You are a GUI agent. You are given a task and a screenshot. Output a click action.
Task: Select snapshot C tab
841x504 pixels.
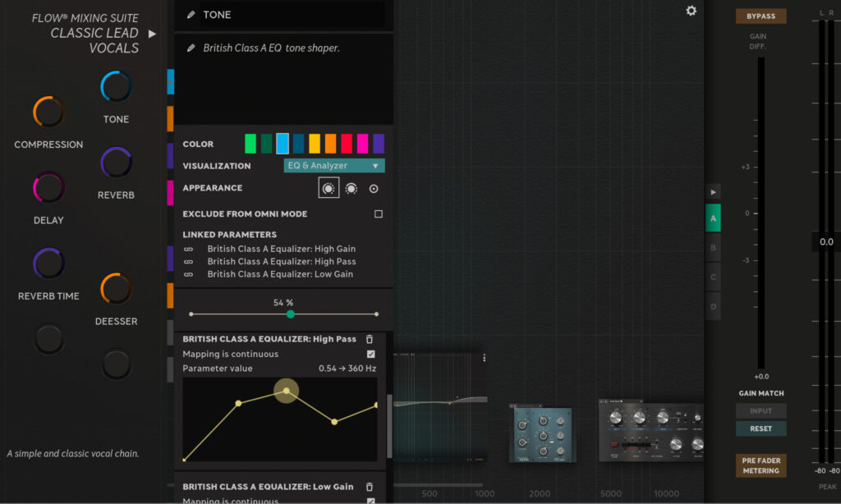coord(713,277)
